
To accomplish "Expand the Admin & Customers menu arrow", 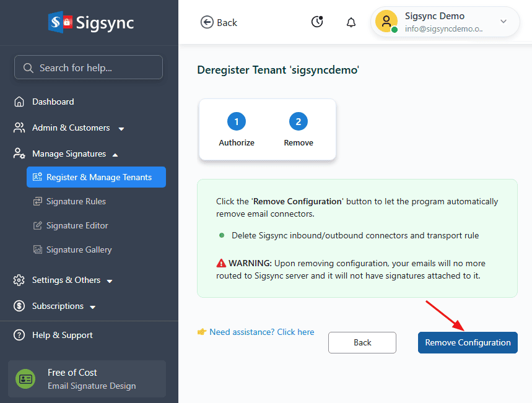I will tap(121, 129).
